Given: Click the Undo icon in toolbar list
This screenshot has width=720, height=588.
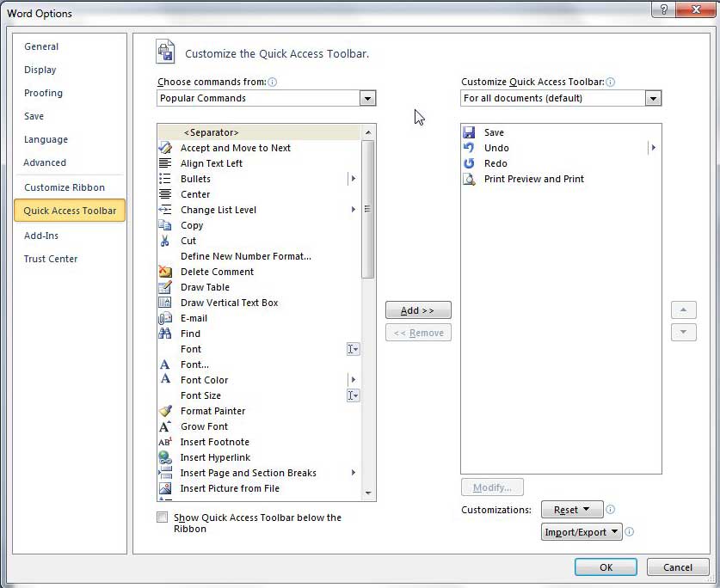Looking at the screenshot, I should (x=469, y=148).
